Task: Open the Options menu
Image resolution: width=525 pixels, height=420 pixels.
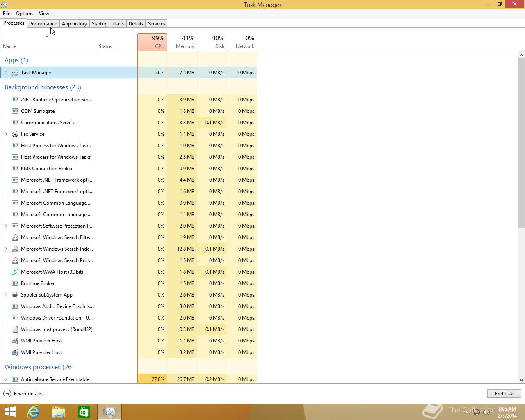Action: pos(25,14)
